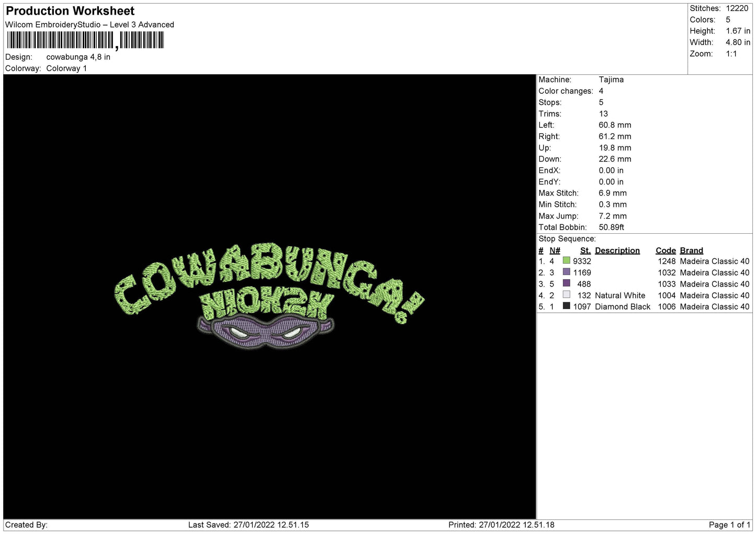Click the stitch count 488 in row 3
Viewport: 756px width, 534px height.
pyautogui.click(x=584, y=284)
